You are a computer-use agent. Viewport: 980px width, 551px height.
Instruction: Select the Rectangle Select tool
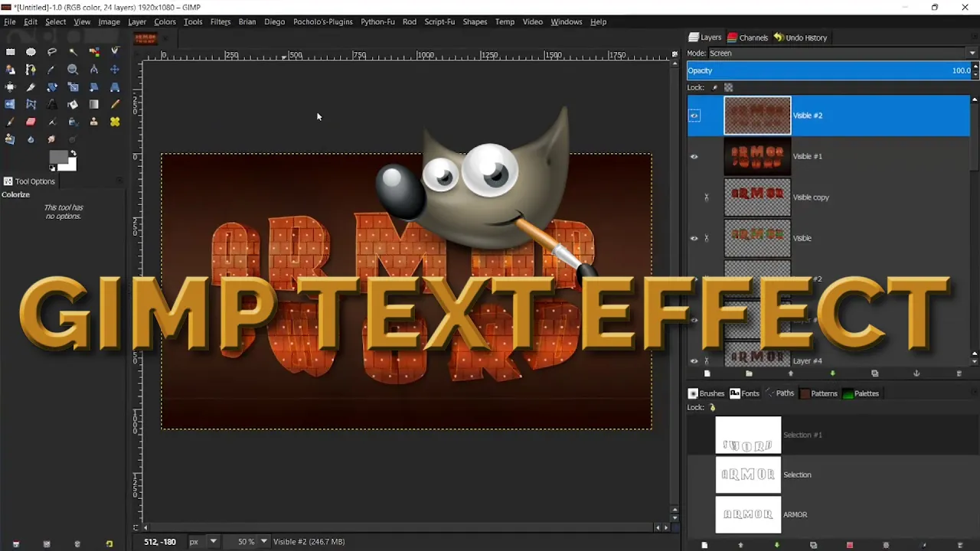coord(10,51)
